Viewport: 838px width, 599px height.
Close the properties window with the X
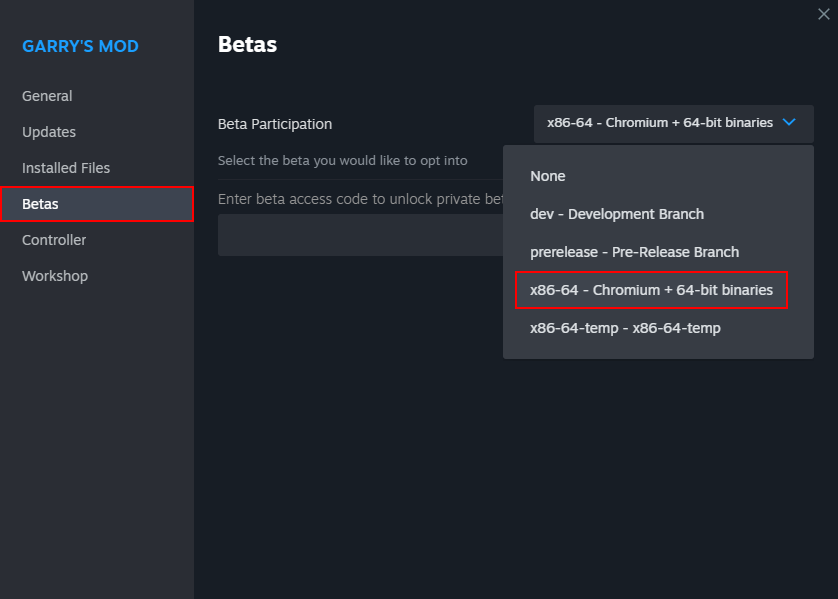pyautogui.click(x=822, y=14)
